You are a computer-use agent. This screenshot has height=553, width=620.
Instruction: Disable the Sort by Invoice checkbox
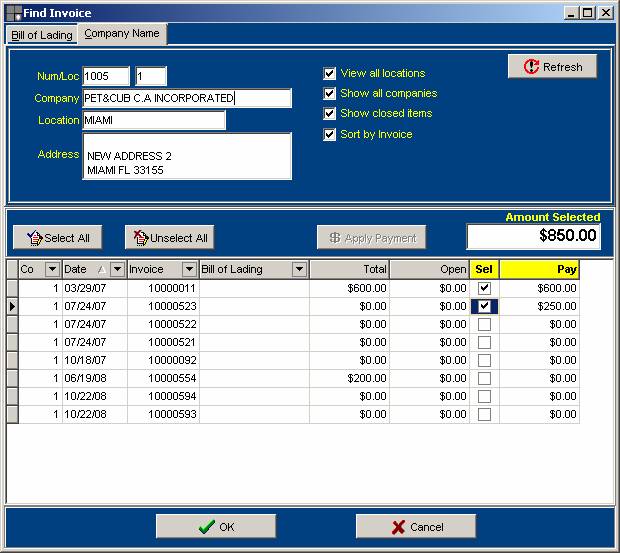(330, 134)
